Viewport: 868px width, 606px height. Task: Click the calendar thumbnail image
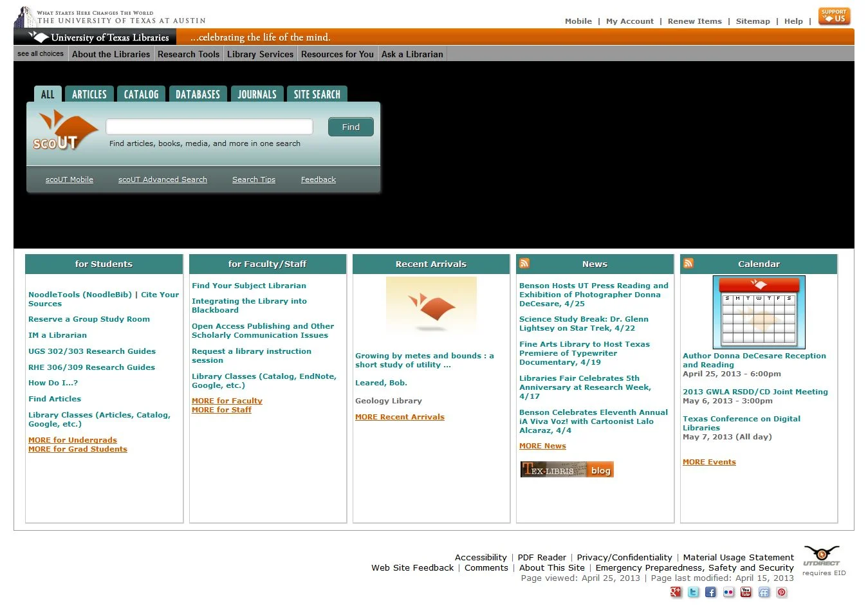pos(759,312)
